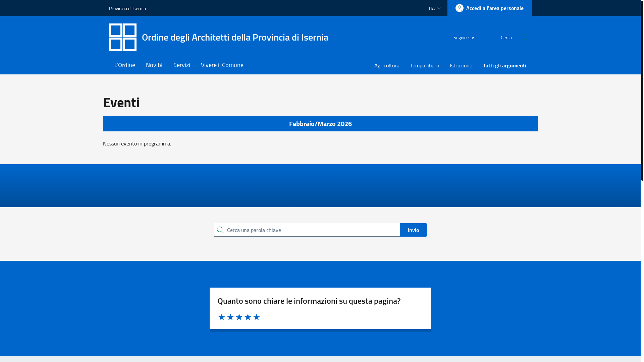Click the four-squares site logo
Image resolution: width=644 pixels, height=362 pixels.
pos(122,37)
